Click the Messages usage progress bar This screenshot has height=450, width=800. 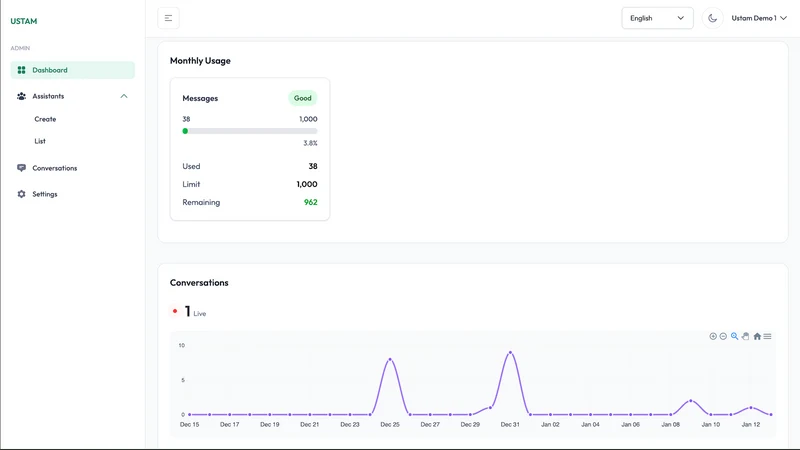250,131
